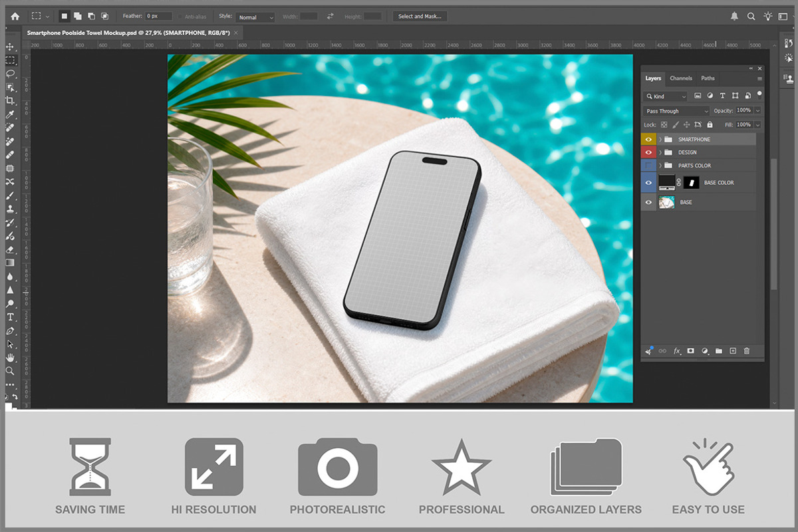Viewport: 798px width, 532px height.
Task: Open the Search magnifier at top right
Action: coord(751,16)
